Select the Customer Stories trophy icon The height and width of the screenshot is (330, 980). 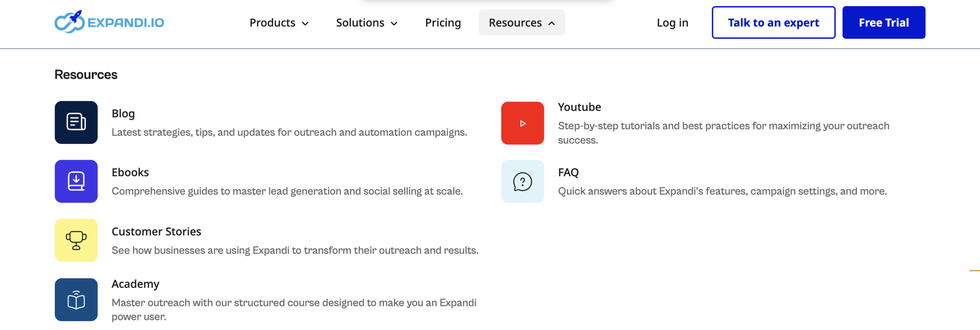[76, 240]
